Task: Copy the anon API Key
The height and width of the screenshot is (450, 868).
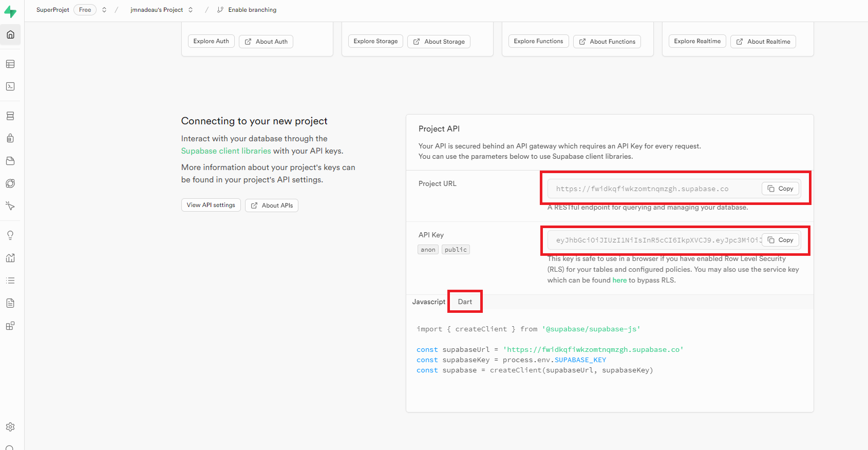Action: pyautogui.click(x=780, y=240)
